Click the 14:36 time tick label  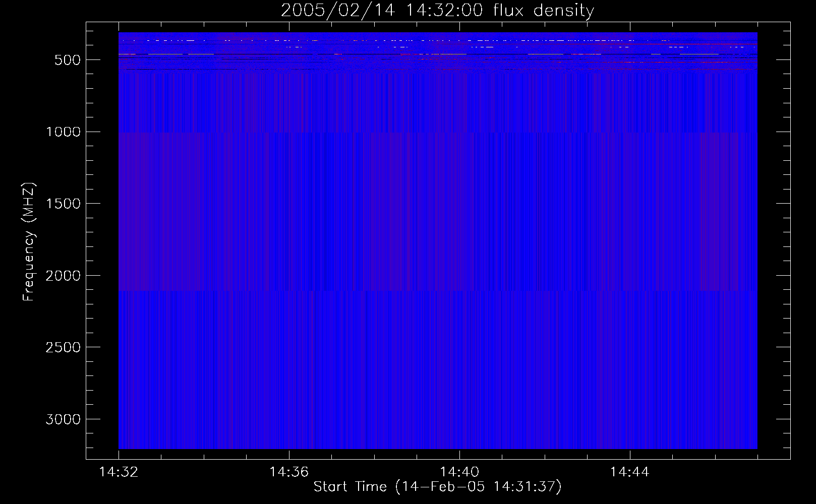[x=289, y=472]
